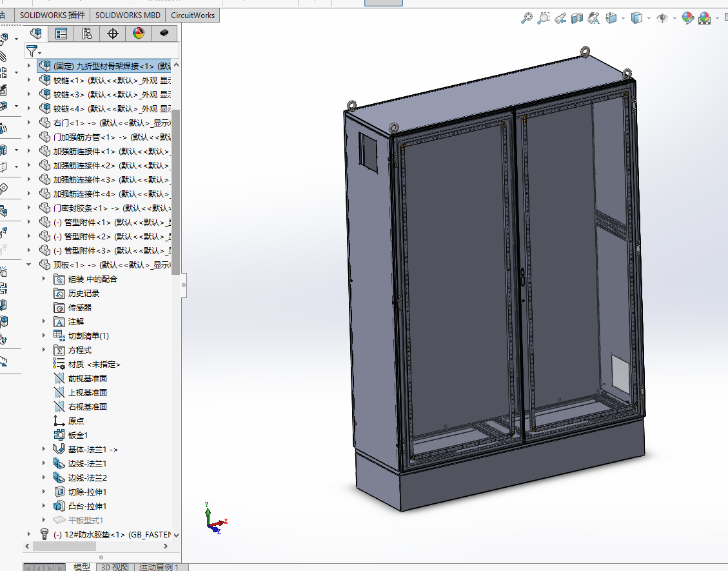The image size is (728, 571).
Task: Switch to the DimXpertManager crosshair tab
Action: tap(112, 34)
